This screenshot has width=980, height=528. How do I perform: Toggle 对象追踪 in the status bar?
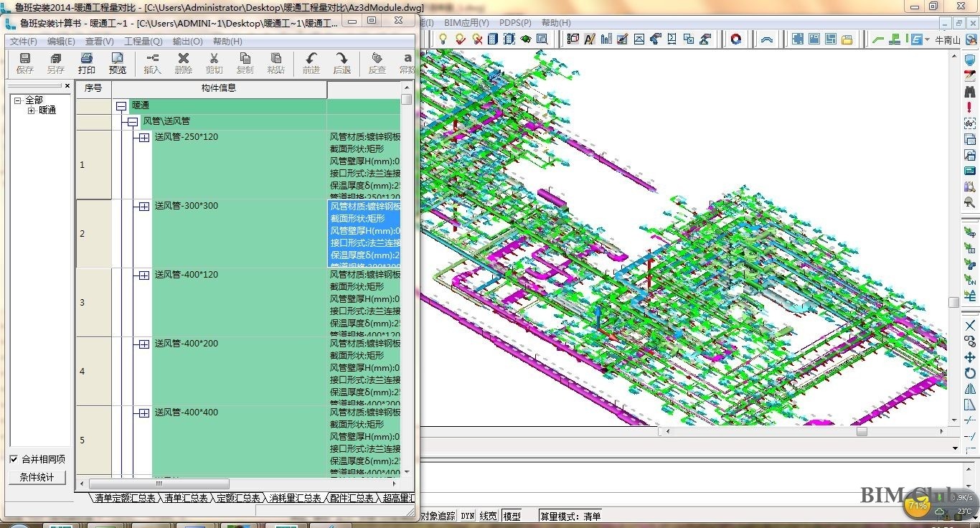[x=438, y=516]
